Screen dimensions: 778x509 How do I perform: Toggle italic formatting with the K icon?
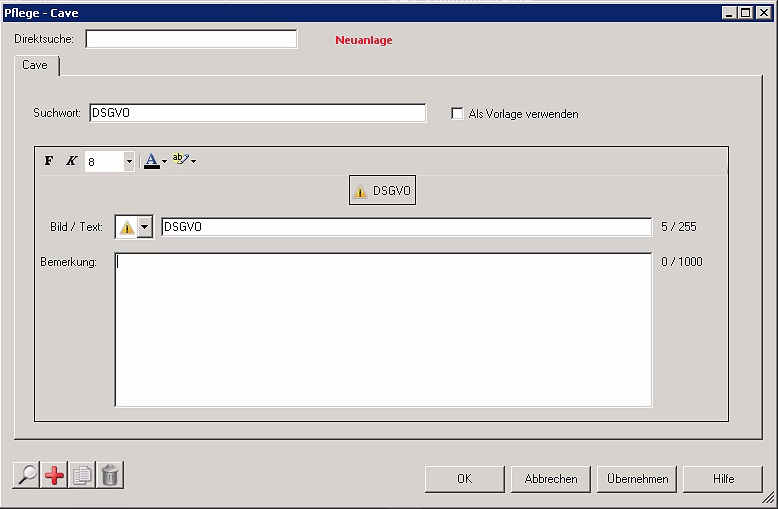(71, 161)
